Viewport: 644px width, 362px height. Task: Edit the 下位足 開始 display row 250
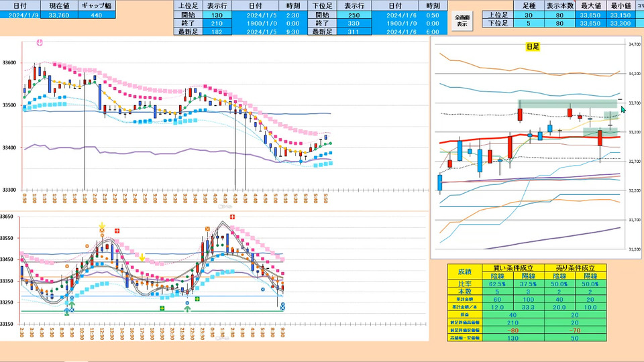coord(354,15)
